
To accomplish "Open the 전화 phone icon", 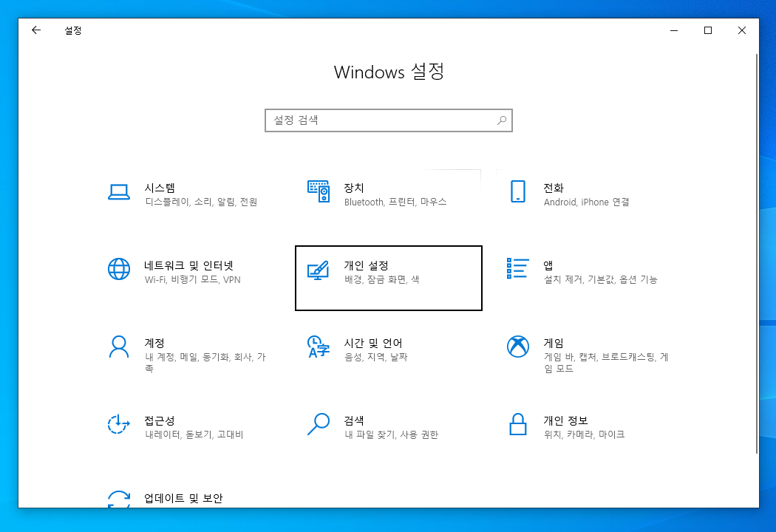I will tap(517, 191).
